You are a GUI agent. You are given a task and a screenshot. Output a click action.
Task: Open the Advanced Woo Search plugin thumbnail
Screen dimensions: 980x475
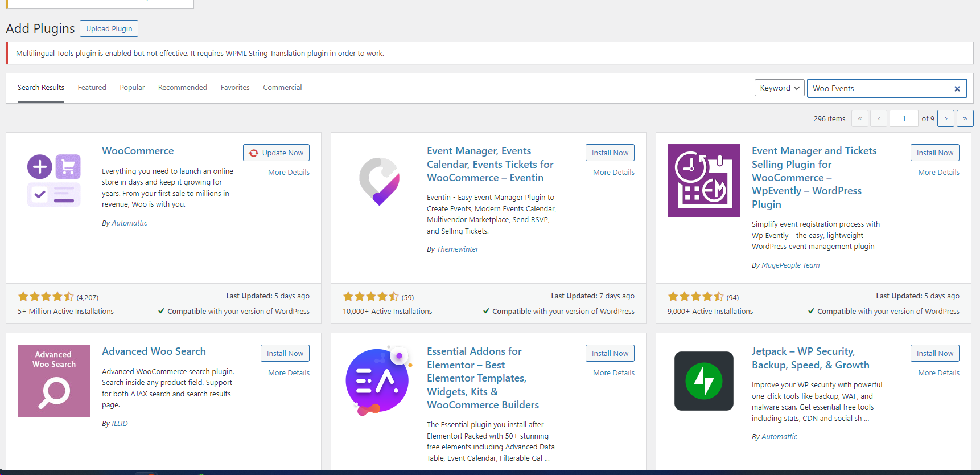pyautogui.click(x=54, y=381)
